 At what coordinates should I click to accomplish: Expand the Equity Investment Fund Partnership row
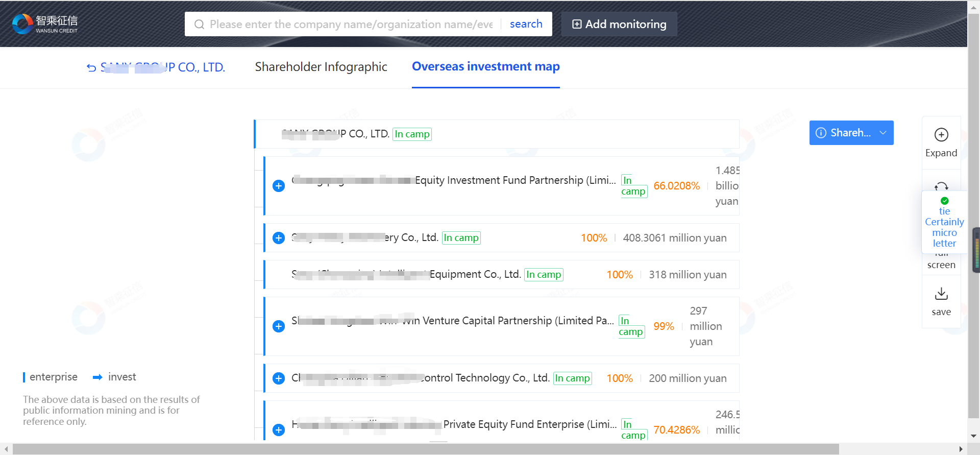click(279, 186)
